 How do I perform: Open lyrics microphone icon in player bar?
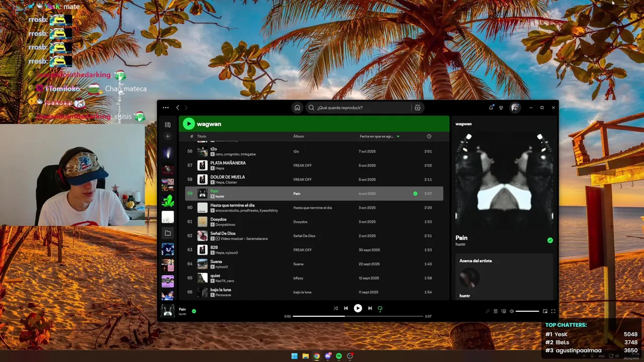(487, 311)
